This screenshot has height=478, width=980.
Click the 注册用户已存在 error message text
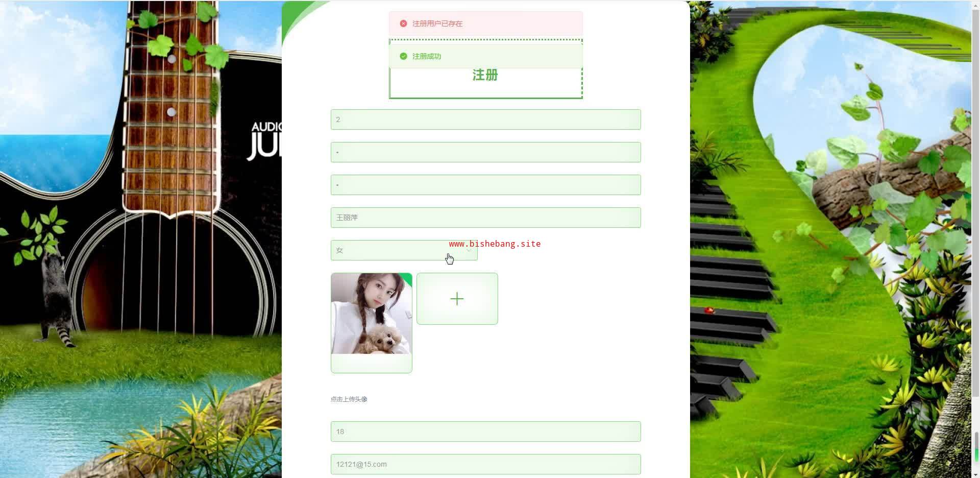click(437, 23)
